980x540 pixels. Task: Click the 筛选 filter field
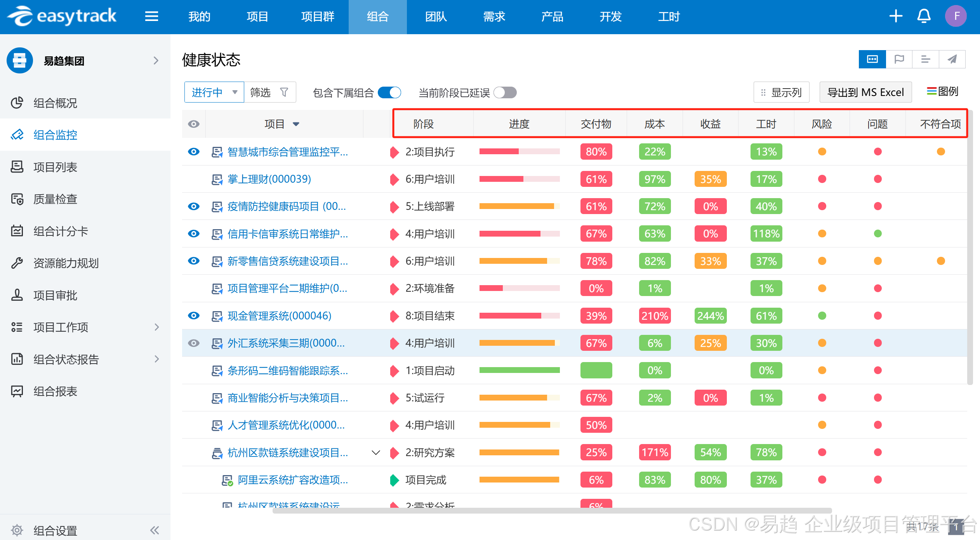pyautogui.click(x=269, y=92)
